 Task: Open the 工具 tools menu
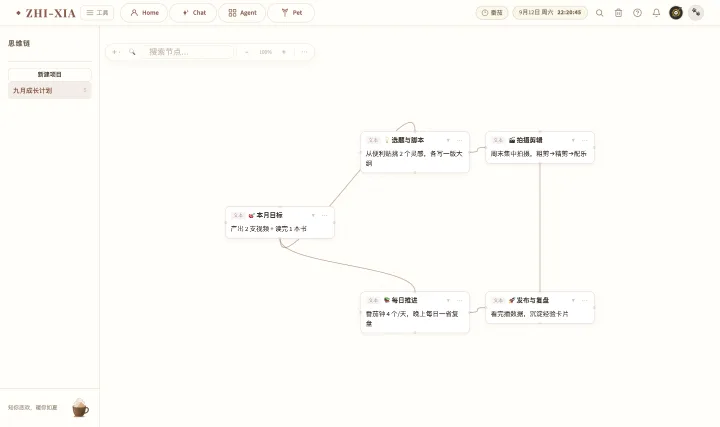click(x=97, y=13)
